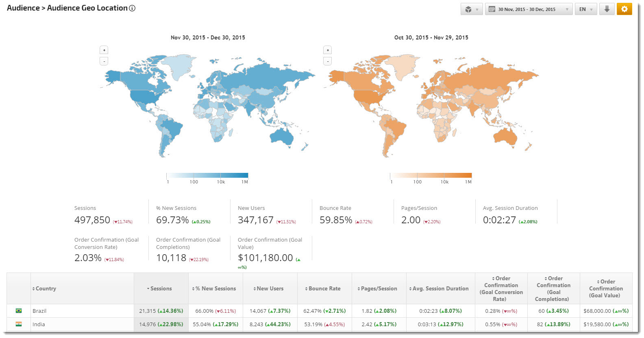Click the Audience breadcrumb link
644x338 pixels.
click(23, 8)
